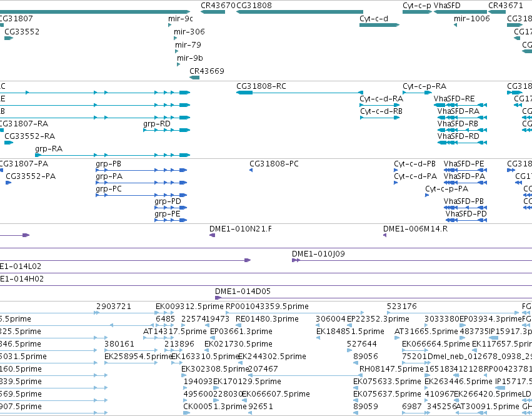Click the CR43670 gene label
The height and width of the screenshot is (416, 532).
[218, 6]
